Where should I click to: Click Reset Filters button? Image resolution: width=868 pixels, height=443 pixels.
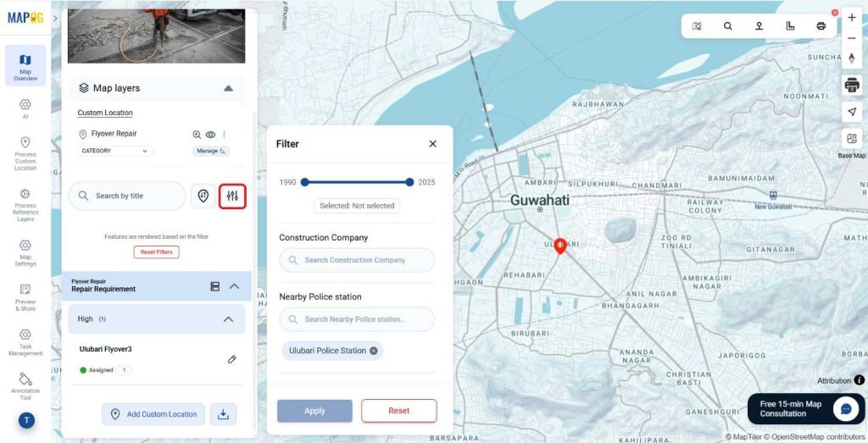click(x=156, y=252)
